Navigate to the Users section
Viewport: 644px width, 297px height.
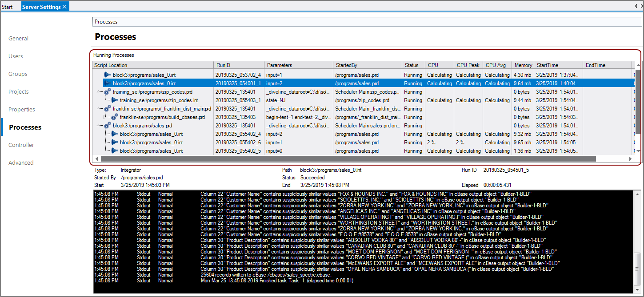coord(16,56)
